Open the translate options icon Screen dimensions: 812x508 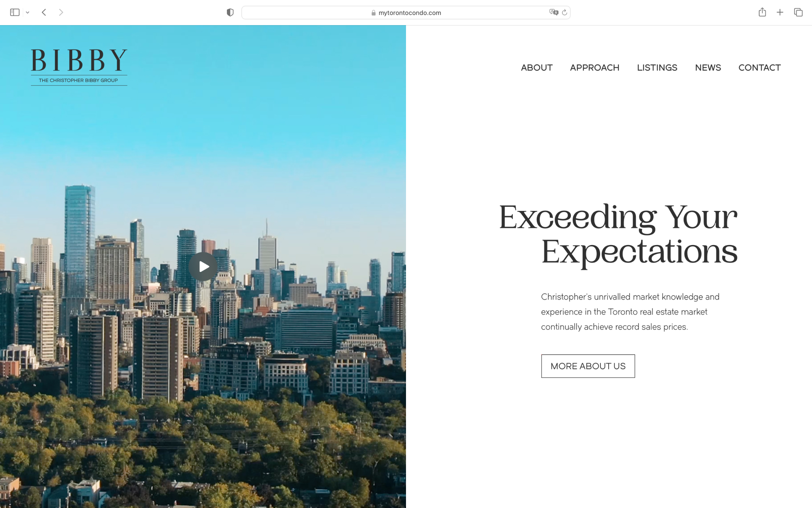coord(553,13)
